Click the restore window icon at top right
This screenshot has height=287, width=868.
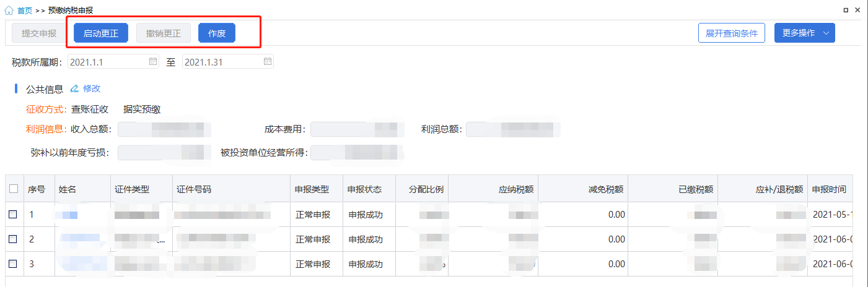846,11
